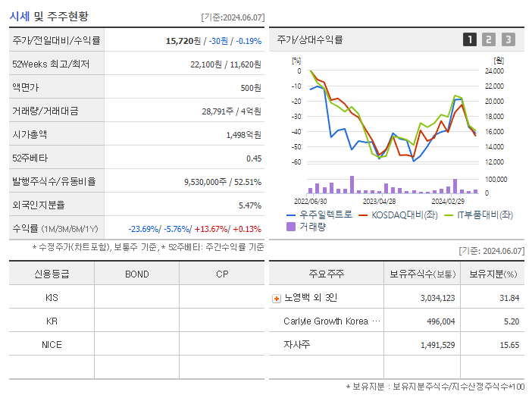Image resolution: width=532 pixels, height=398 pixels.
Task: Click the KR credit rating row
Action: pyautogui.click(x=136, y=321)
